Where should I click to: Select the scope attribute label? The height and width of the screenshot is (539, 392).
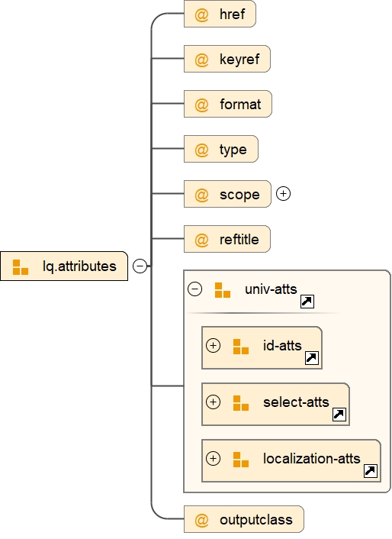coord(239,195)
